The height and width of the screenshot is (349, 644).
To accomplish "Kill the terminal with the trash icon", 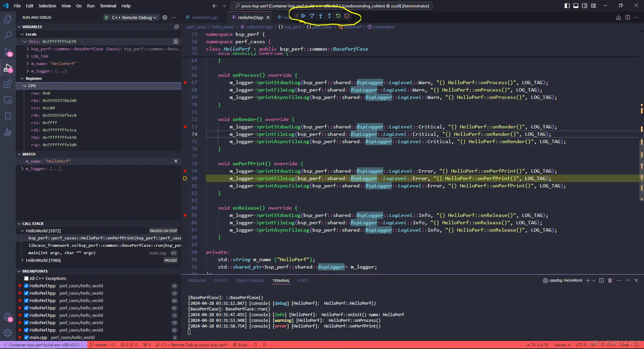I will 610,280.
